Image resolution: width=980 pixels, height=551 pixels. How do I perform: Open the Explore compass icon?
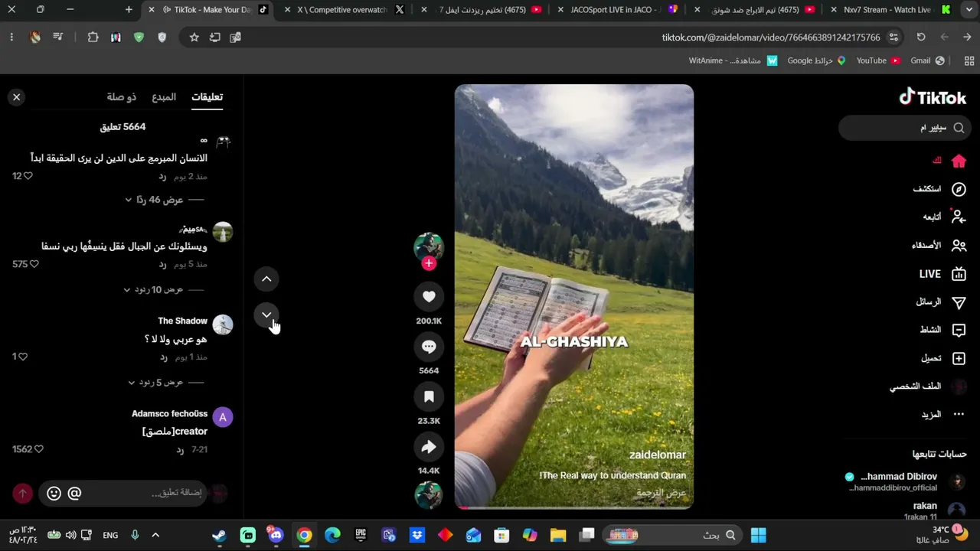point(959,189)
